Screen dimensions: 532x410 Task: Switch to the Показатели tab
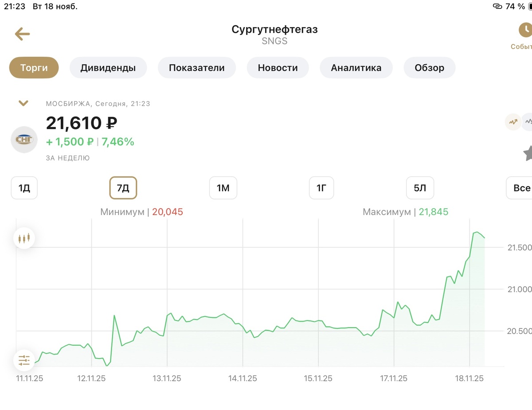[x=197, y=68]
